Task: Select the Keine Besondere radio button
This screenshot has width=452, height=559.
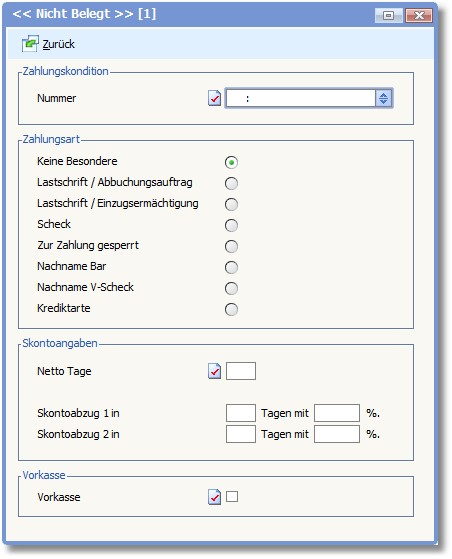Action: point(231,163)
